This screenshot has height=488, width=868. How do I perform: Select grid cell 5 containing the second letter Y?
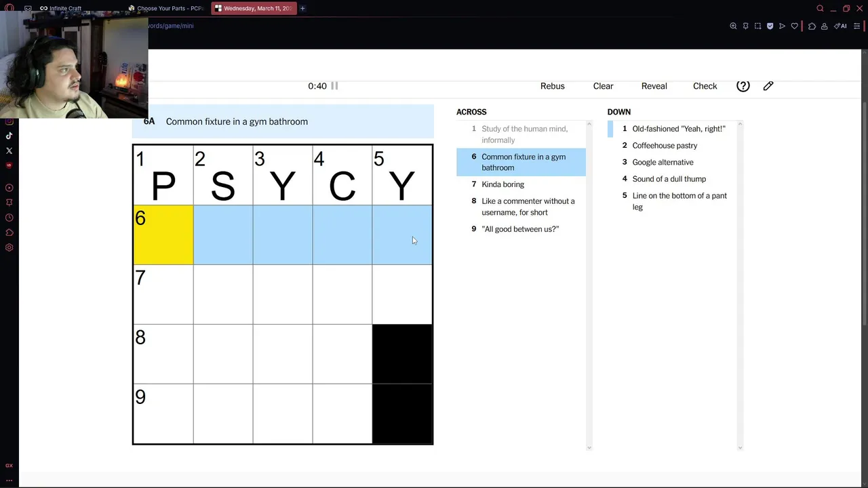point(402,176)
